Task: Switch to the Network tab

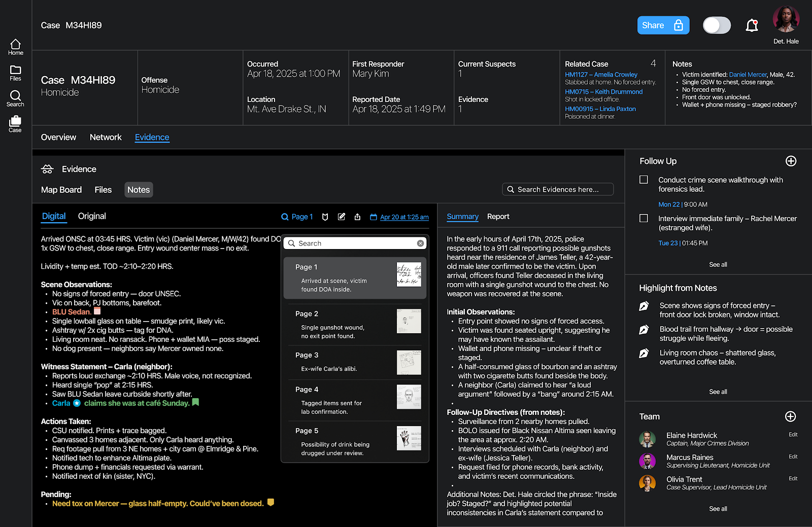Action: 106,137
